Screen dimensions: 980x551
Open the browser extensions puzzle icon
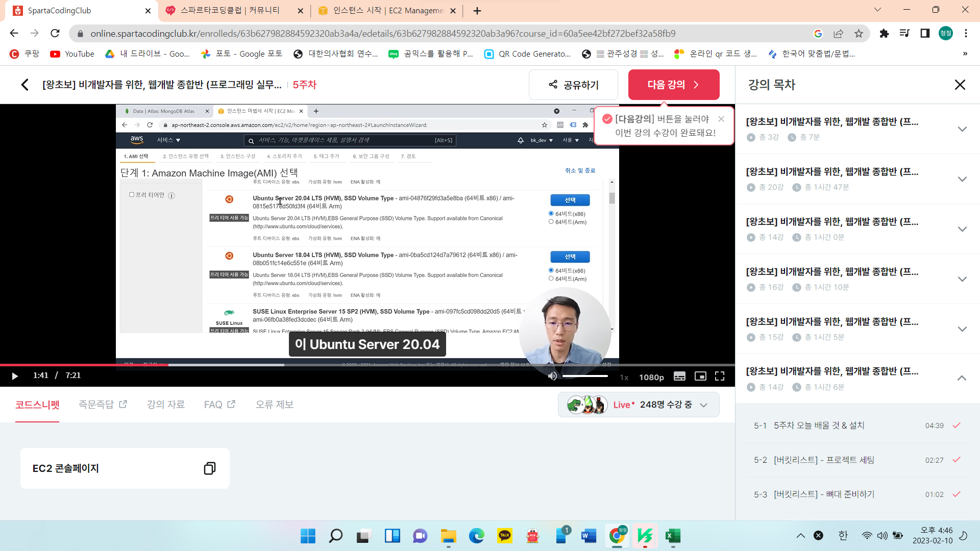tap(884, 33)
